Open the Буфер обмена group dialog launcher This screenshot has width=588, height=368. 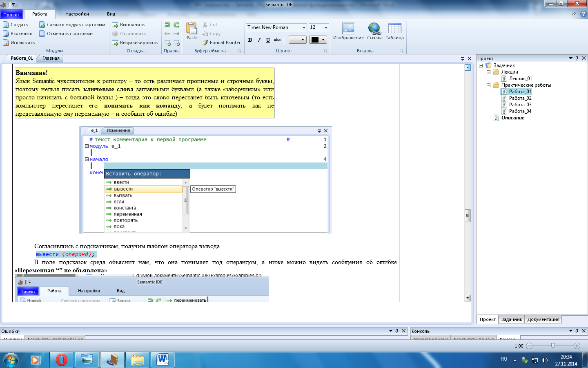(240, 51)
